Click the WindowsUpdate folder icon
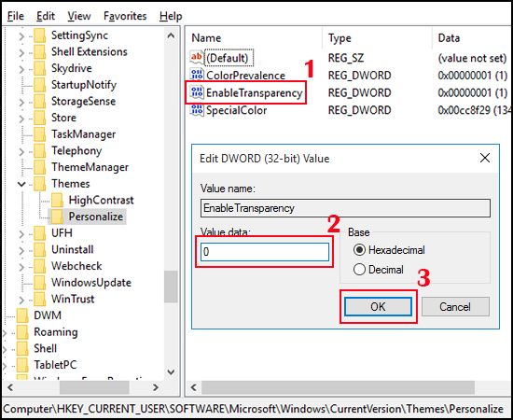The width and height of the screenshot is (513, 420). pos(40,283)
